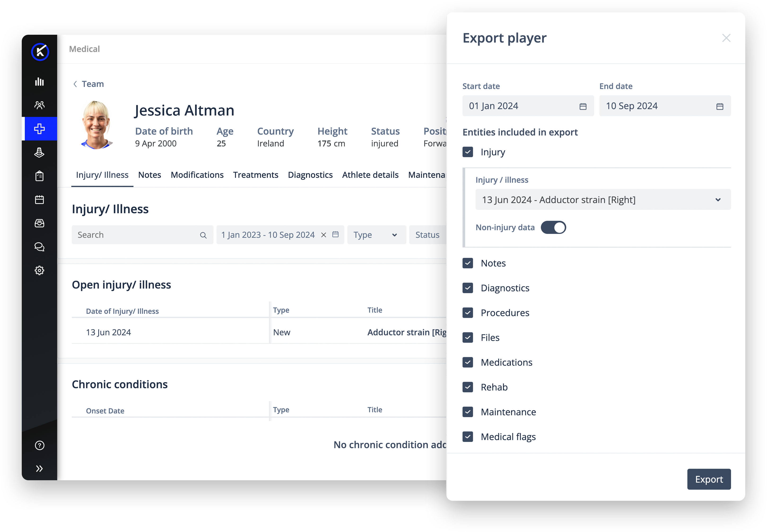The width and height of the screenshot is (767, 532).
Task: Switch to the Modifications tab
Action: 197,175
